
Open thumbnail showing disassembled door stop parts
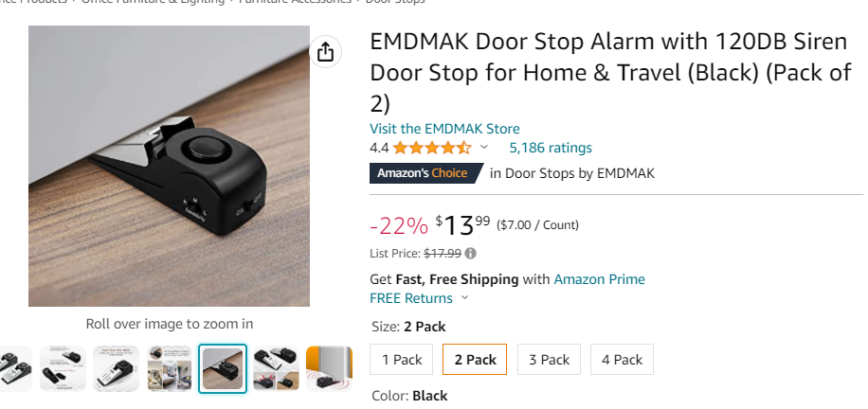(x=63, y=368)
